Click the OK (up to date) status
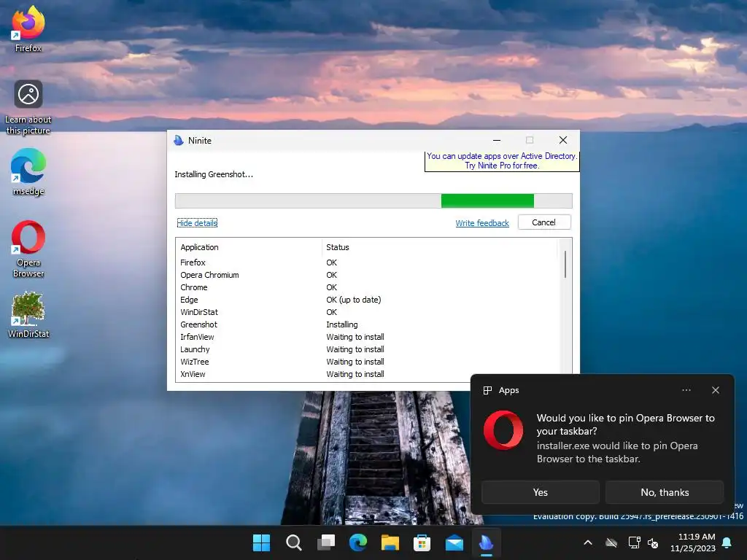 pos(354,300)
